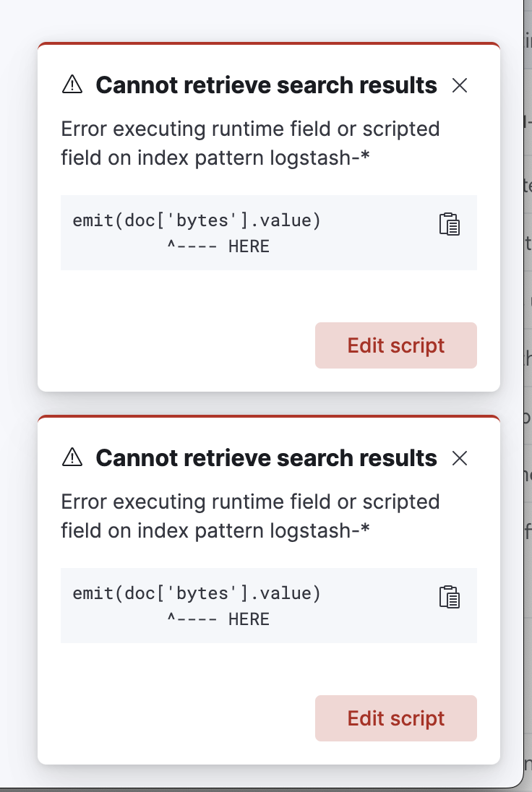
Task: Click the '^---- HERE' marker in lower toast
Action: 218,619
